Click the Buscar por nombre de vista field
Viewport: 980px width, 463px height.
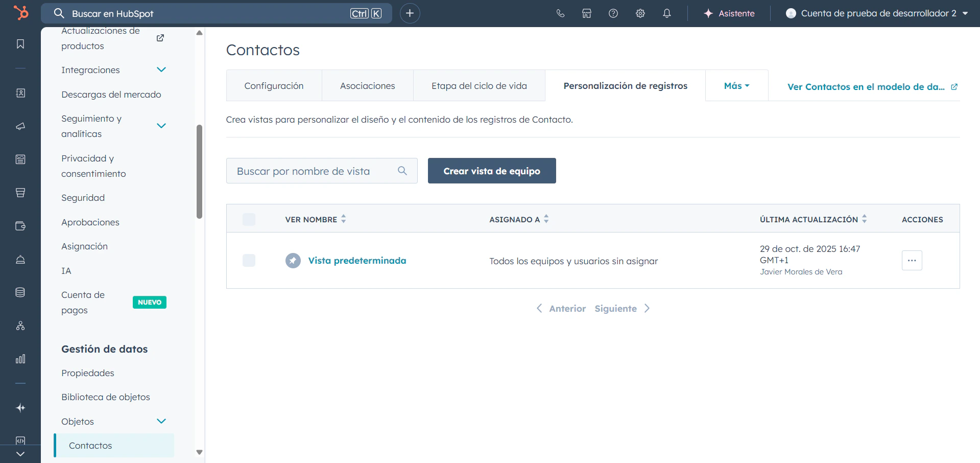pyautogui.click(x=314, y=171)
